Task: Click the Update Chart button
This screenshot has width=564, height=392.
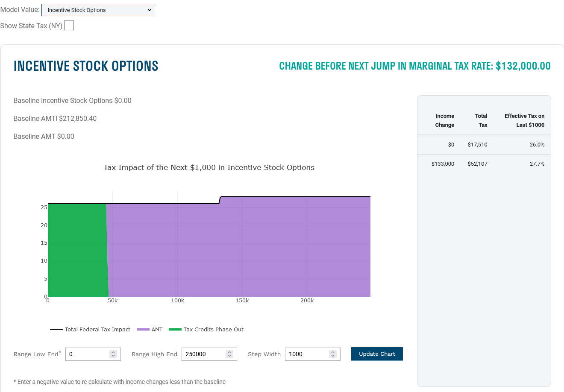Action: 377,354
